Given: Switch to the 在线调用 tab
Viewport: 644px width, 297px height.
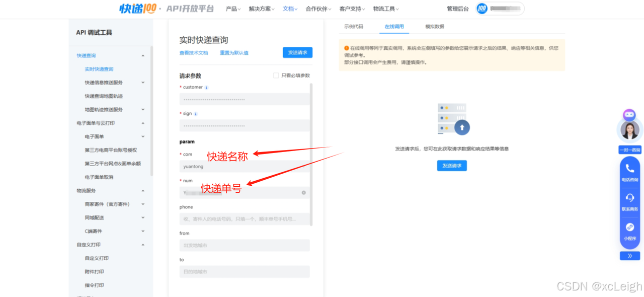Looking at the screenshot, I should click(394, 27).
